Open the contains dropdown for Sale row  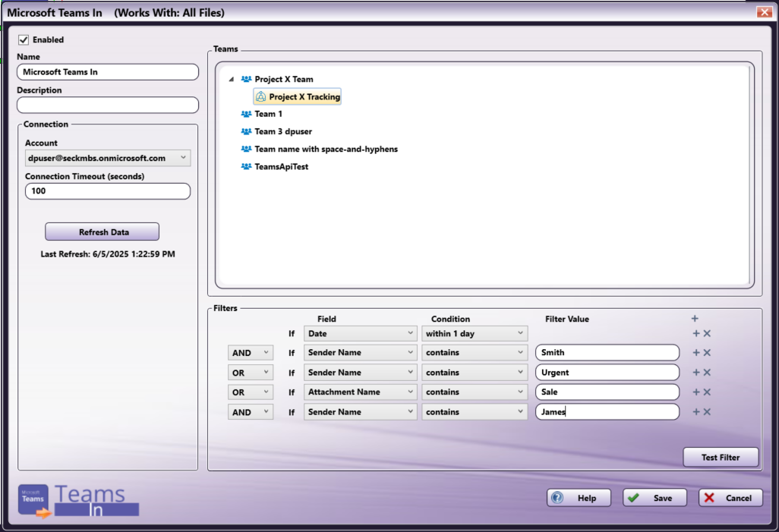tap(475, 392)
